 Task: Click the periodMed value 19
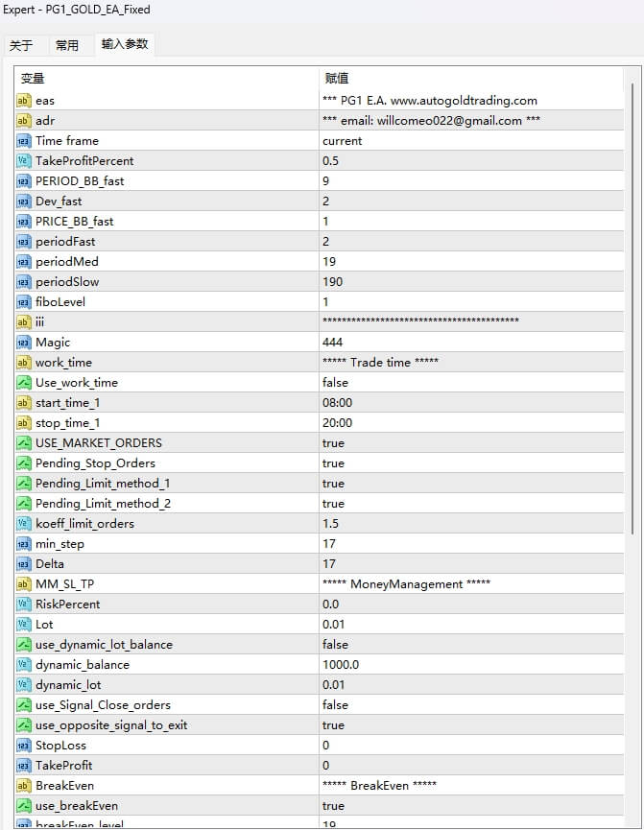coord(329,262)
